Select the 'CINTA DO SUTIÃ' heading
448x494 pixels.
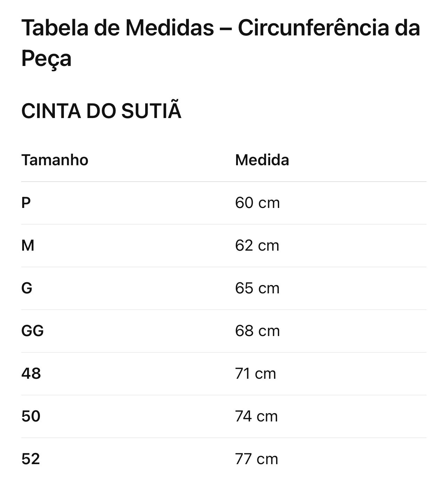(x=101, y=111)
